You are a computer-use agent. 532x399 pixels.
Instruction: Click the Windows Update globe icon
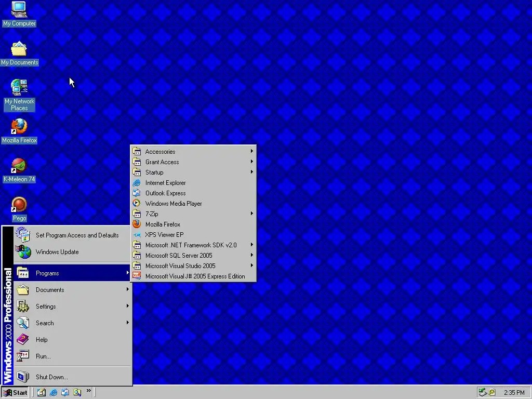pos(23,252)
